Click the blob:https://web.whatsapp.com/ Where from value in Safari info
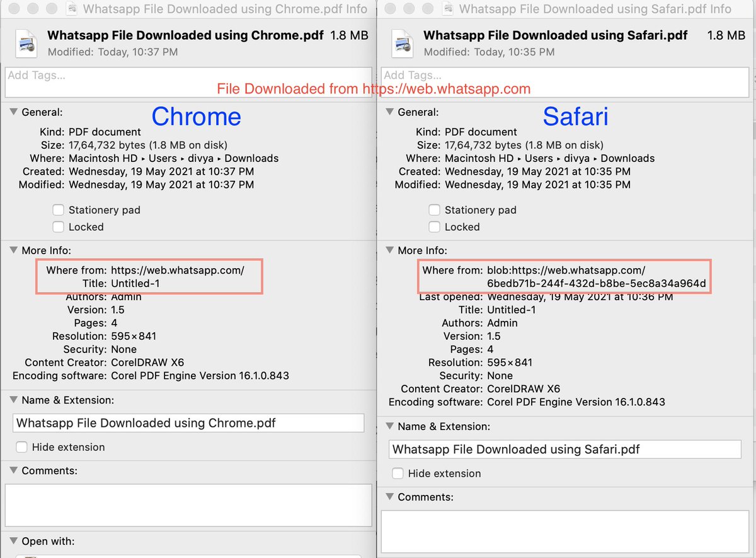The width and height of the screenshot is (756, 558). click(x=566, y=270)
